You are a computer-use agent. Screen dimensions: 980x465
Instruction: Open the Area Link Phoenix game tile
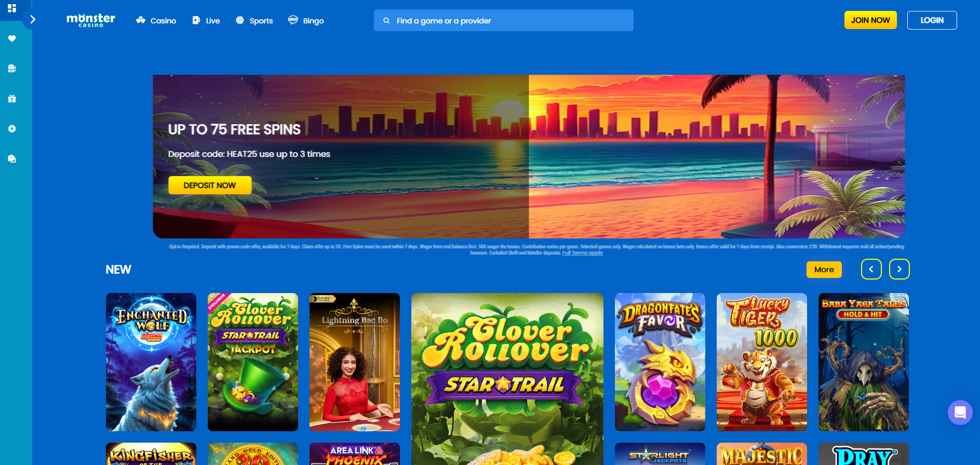[x=355, y=454]
